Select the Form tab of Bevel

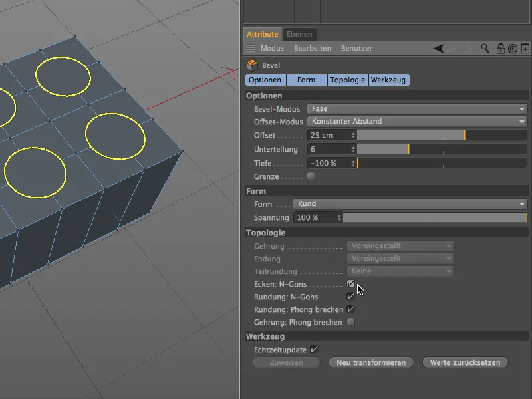[307, 80]
